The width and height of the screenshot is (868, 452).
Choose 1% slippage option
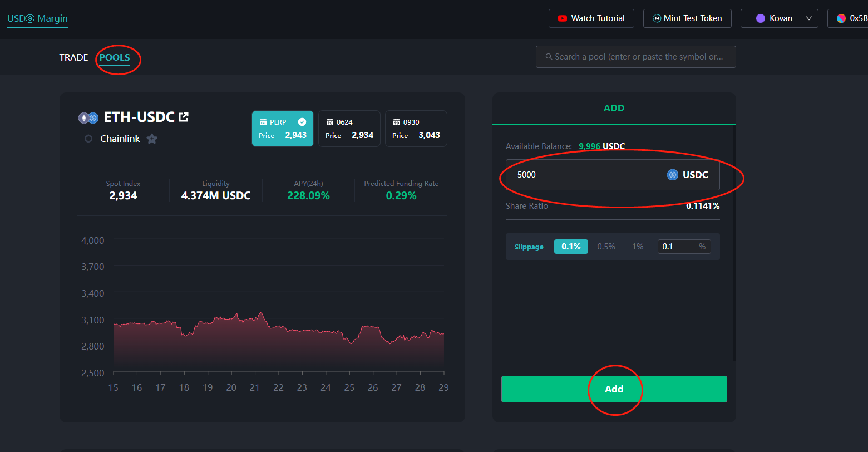coord(637,247)
